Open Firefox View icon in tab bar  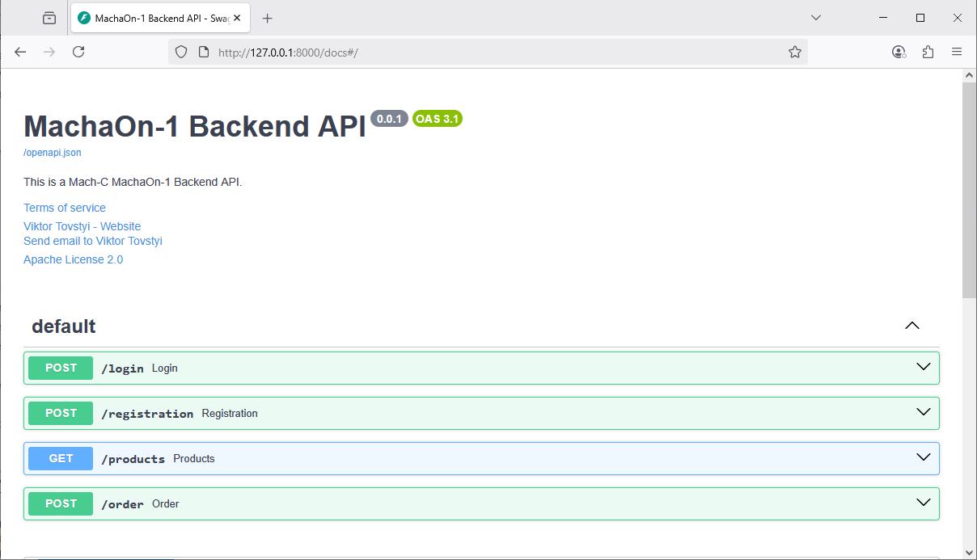49,18
